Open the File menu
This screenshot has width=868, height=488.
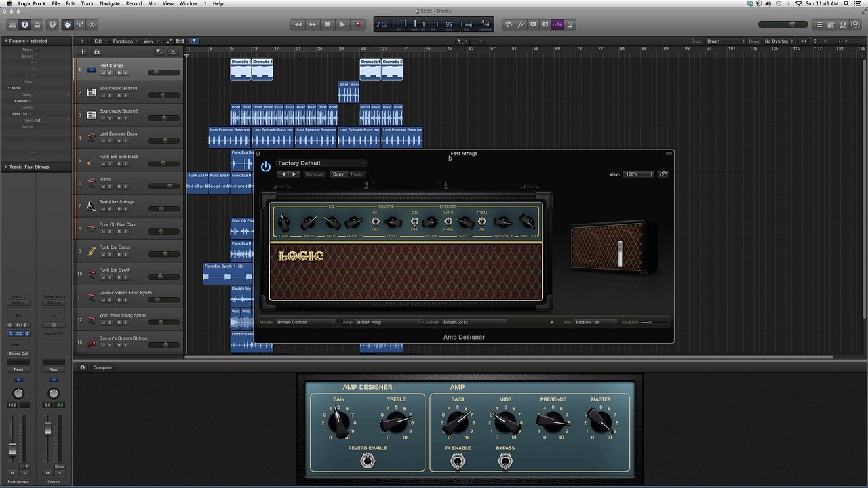pos(56,3)
